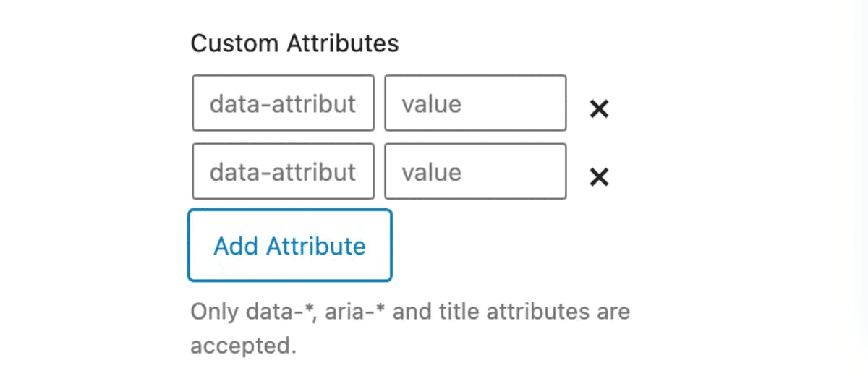The width and height of the screenshot is (868, 376).
Task: Add another attribute row
Action: pyautogui.click(x=289, y=246)
